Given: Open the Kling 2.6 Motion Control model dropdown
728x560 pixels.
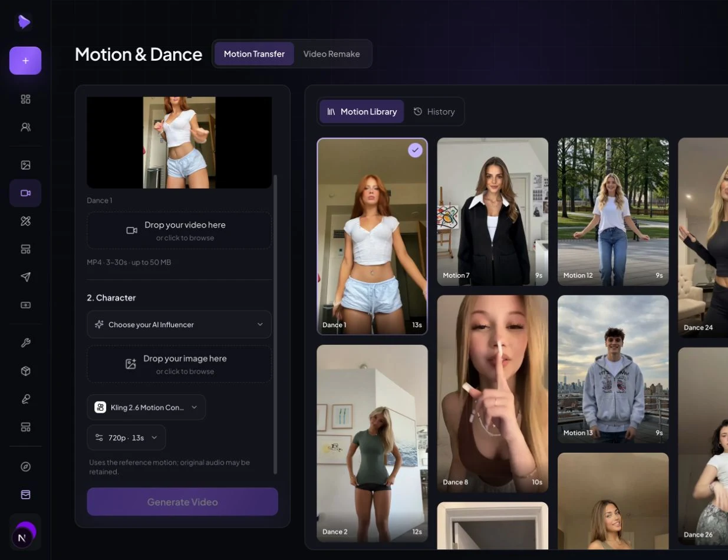Looking at the screenshot, I should pos(146,407).
